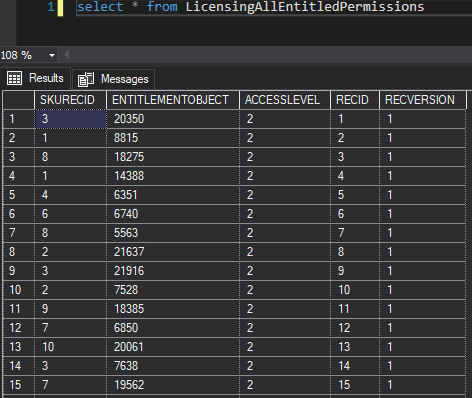Click cell with value 20061

tap(173, 347)
